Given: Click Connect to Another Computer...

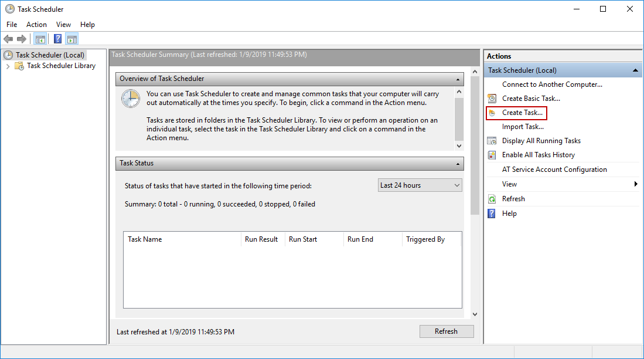Looking at the screenshot, I should [x=552, y=84].
